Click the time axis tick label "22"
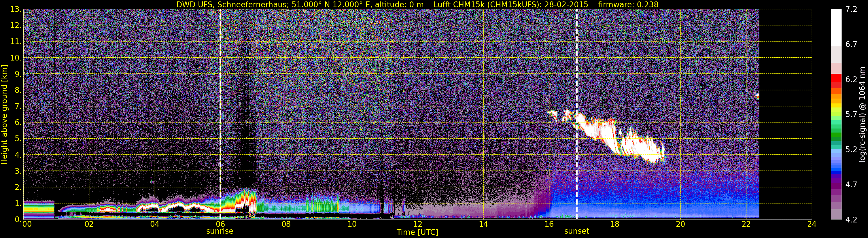Viewport: 868px width, 238px height. point(746,224)
